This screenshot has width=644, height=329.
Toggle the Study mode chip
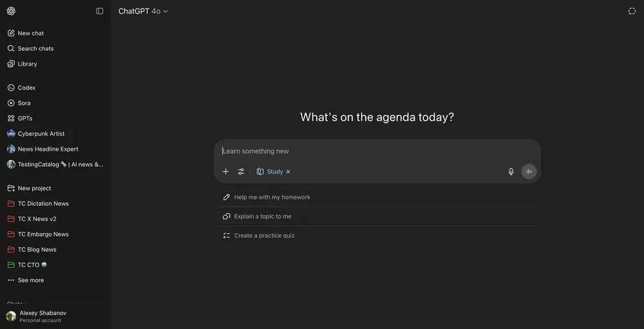(270, 172)
